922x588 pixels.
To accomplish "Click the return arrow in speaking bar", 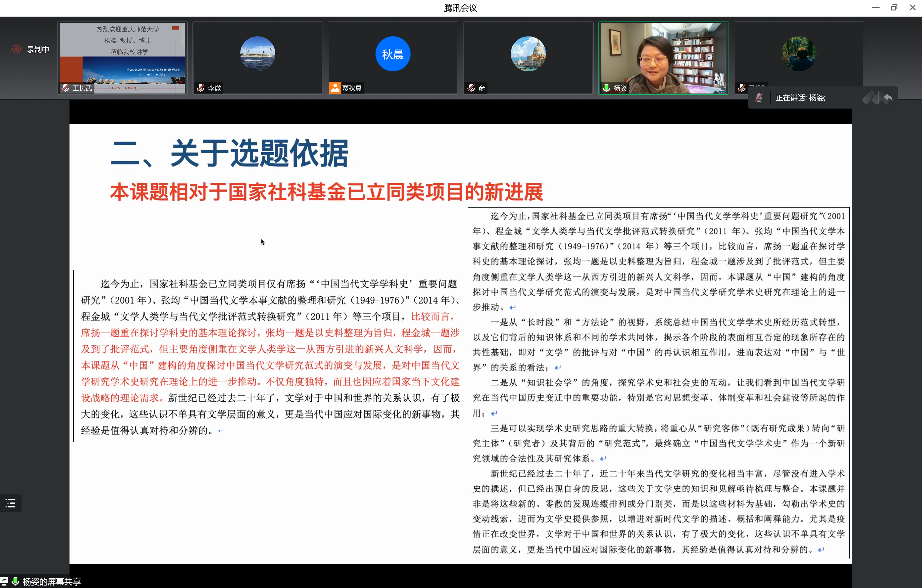I will (888, 98).
